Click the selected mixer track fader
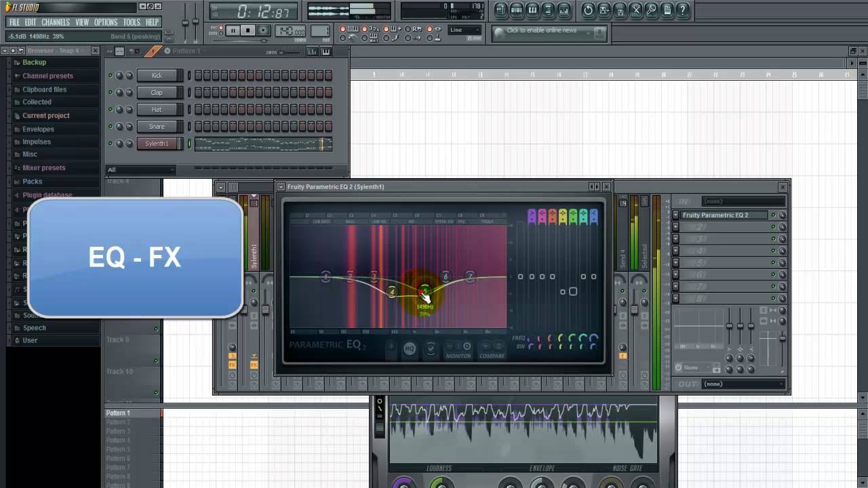 click(635, 309)
